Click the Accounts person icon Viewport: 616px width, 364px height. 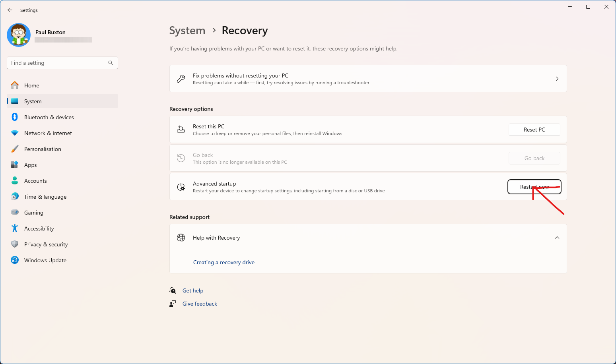pos(15,180)
